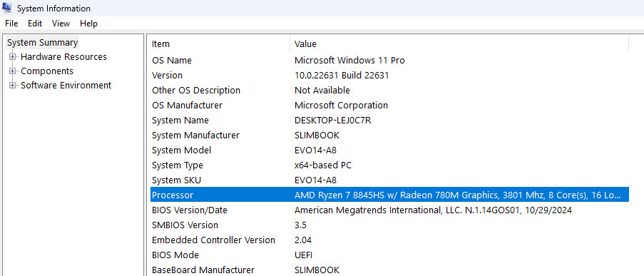Select the BIOS Mode row
The image size is (644, 276).
(389, 255)
